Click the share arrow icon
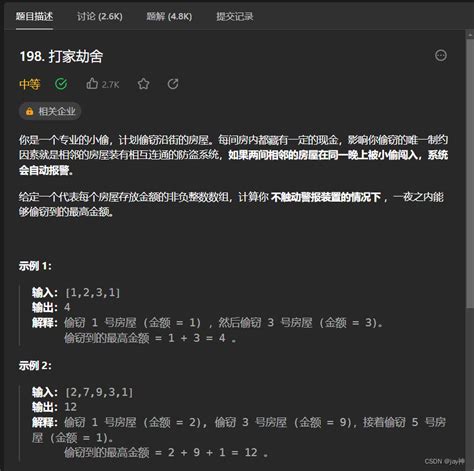Image resolution: width=474 pixels, height=471 pixels. 173,84
